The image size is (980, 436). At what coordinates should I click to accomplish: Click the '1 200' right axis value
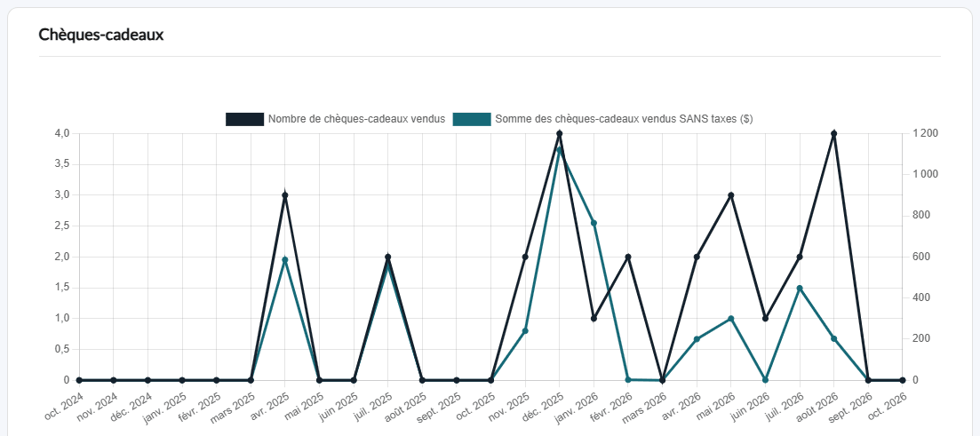(926, 134)
